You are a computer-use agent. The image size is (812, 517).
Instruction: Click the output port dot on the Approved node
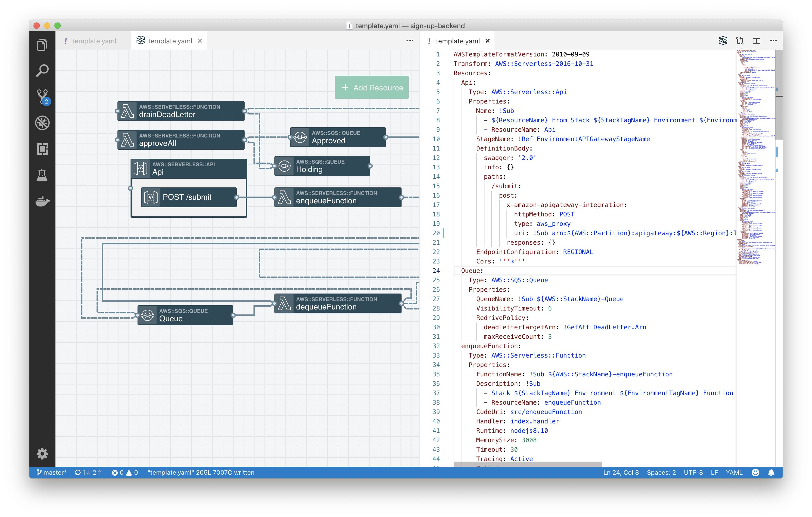pos(386,137)
